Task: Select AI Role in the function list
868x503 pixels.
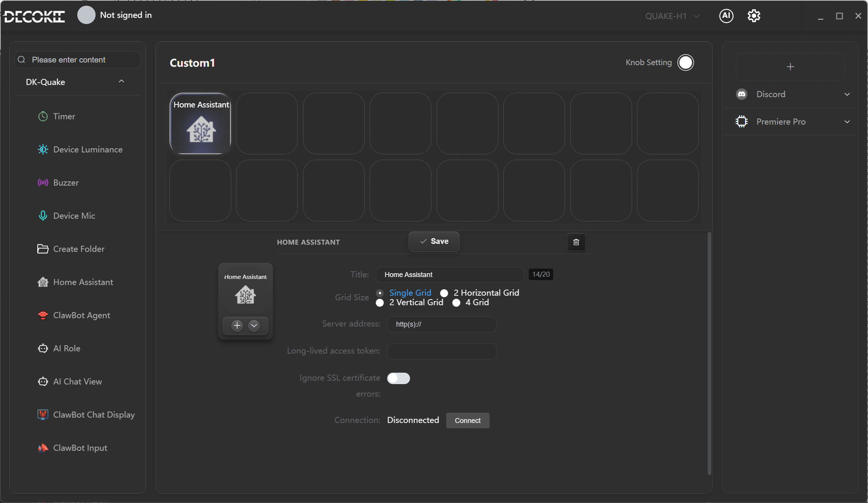Action: [67, 348]
